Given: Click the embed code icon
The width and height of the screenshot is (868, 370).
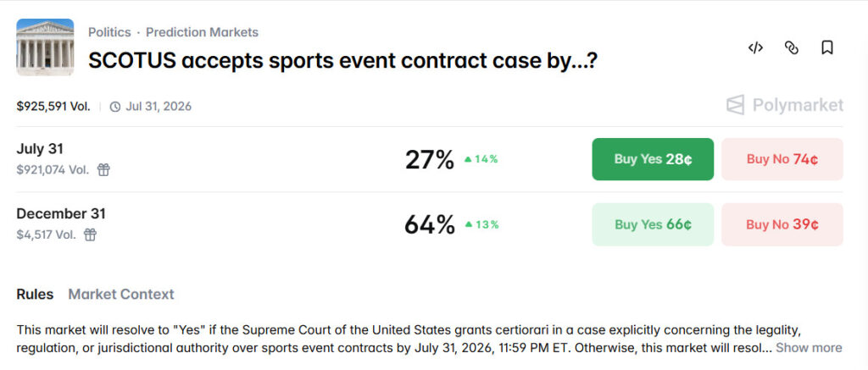Looking at the screenshot, I should coord(755,47).
